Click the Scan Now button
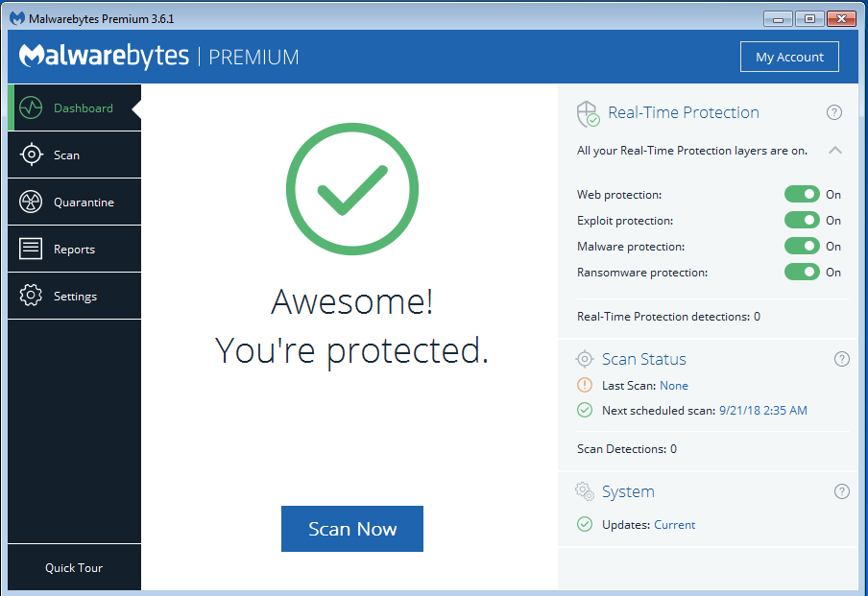Screen dimensions: 868x596 pyautogui.click(x=352, y=529)
